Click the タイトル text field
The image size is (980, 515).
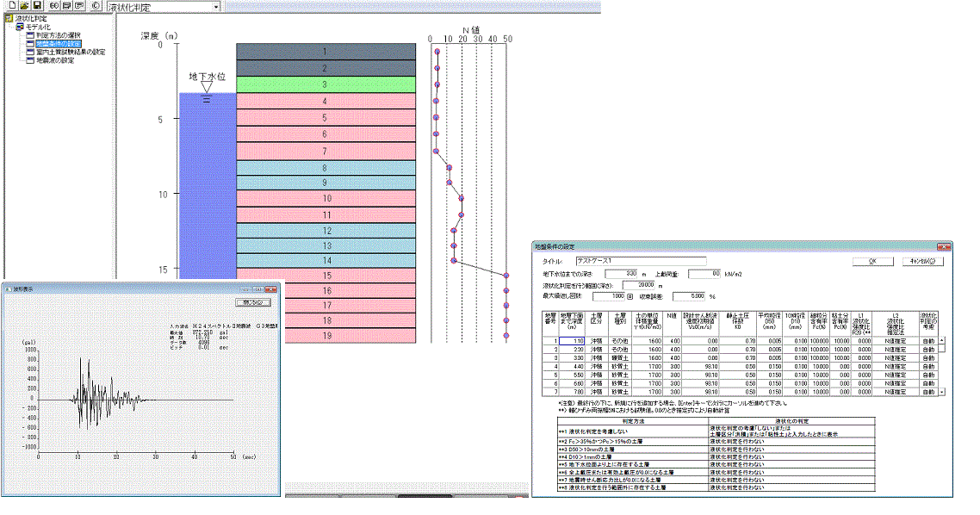click(x=641, y=261)
